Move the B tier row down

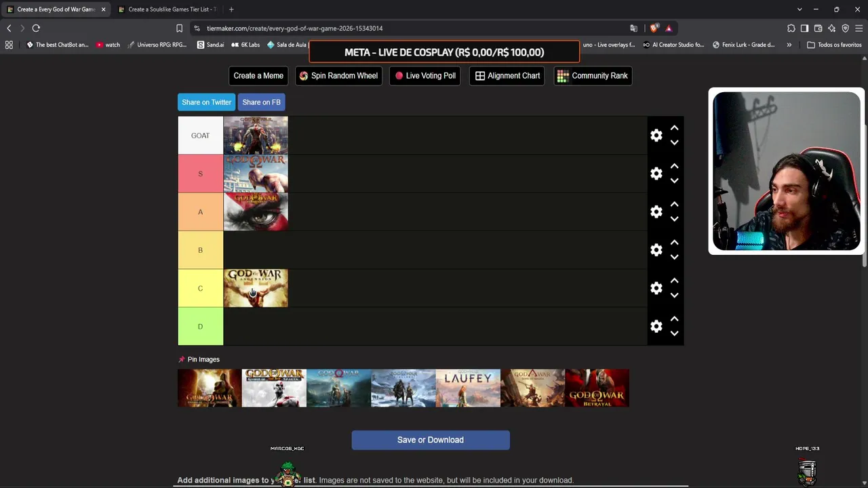674,258
